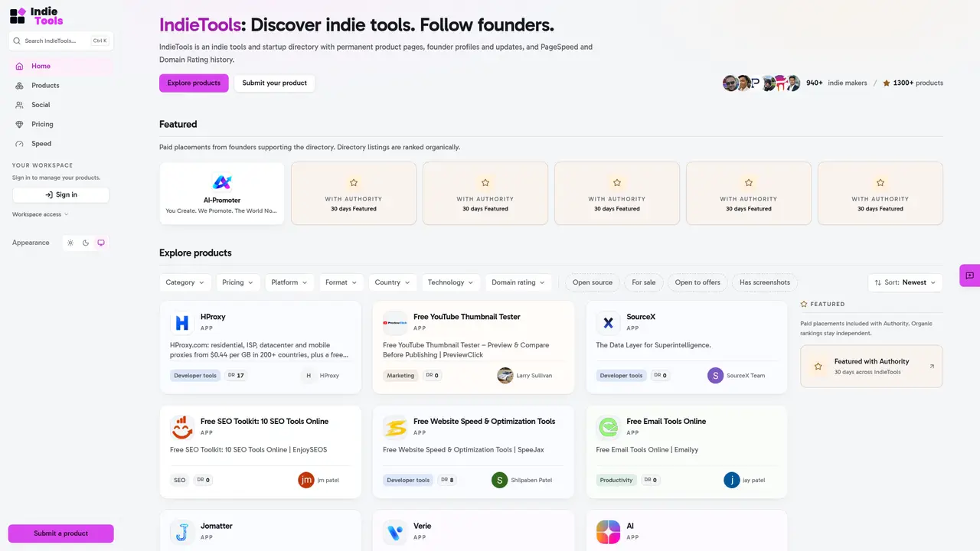Open Products in sidebar
Viewport: 980px width, 551px height.
(x=61, y=86)
